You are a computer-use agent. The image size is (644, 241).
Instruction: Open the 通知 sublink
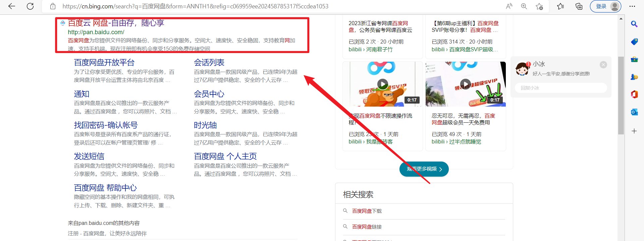coord(82,94)
